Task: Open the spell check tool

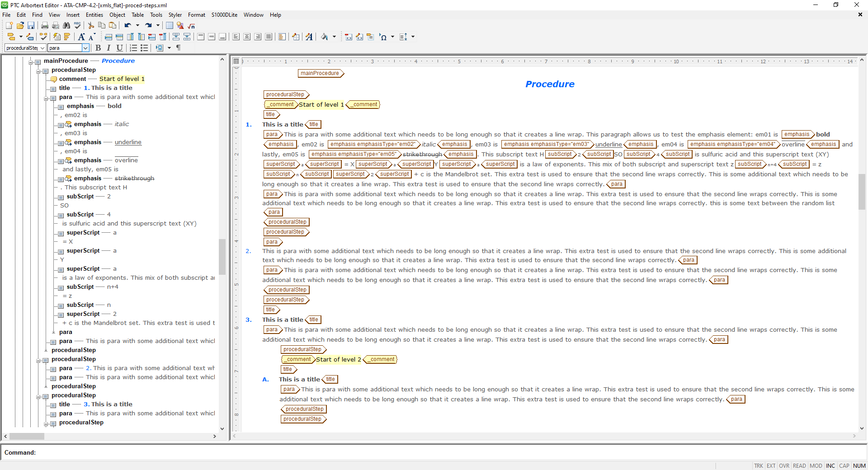Action: (x=77, y=25)
